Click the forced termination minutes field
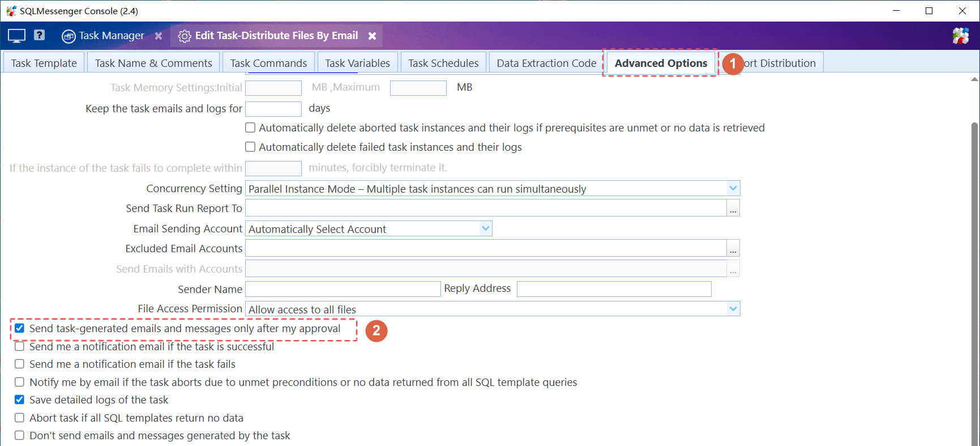 (273, 168)
